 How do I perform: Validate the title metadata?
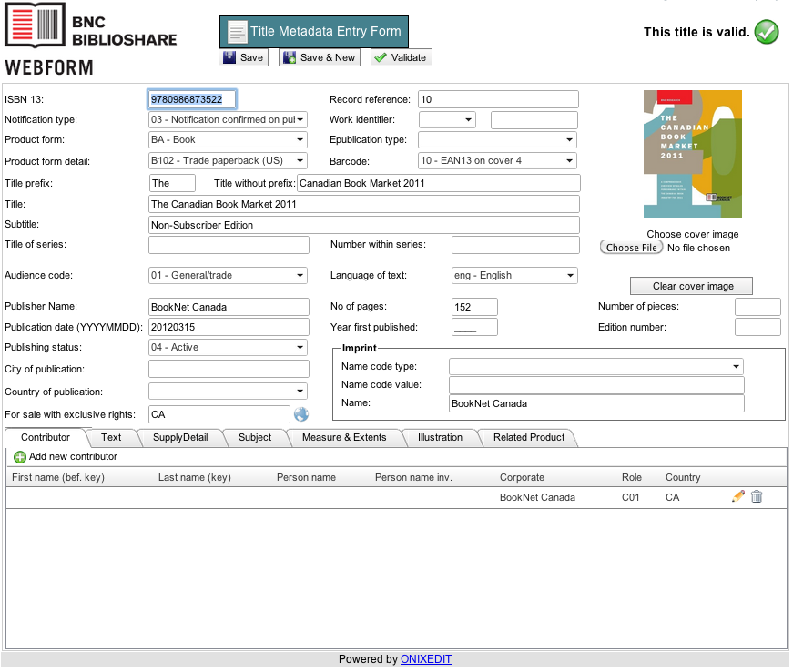(401, 57)
